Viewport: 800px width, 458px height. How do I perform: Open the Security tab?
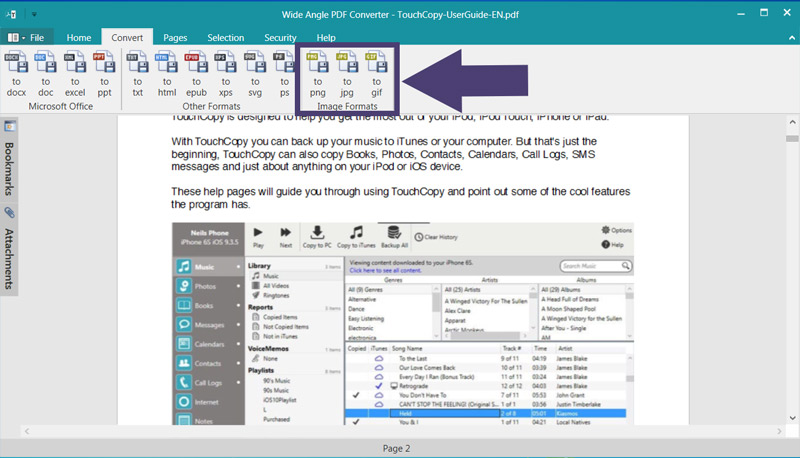pyautogui.click(x=280, y=38)
